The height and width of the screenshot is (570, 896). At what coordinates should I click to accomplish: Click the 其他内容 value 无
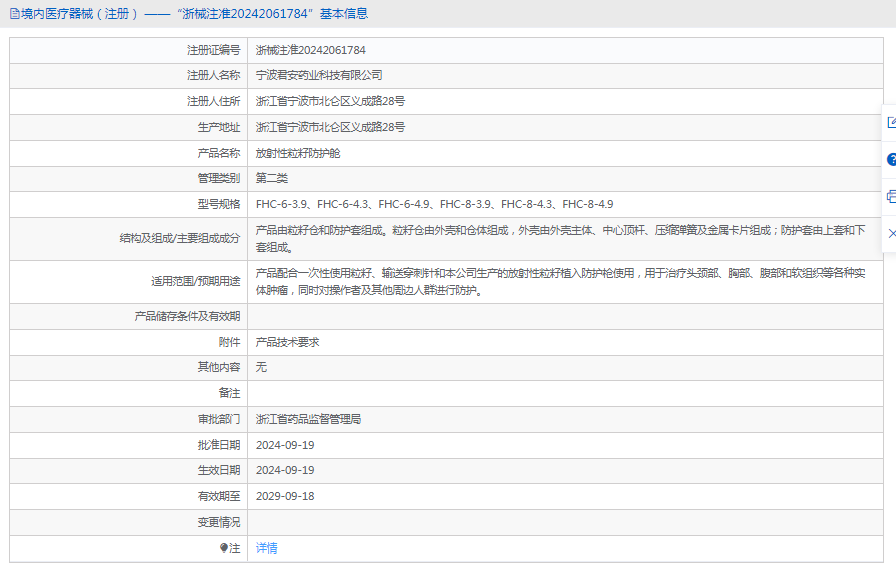[x=261, y=367]
